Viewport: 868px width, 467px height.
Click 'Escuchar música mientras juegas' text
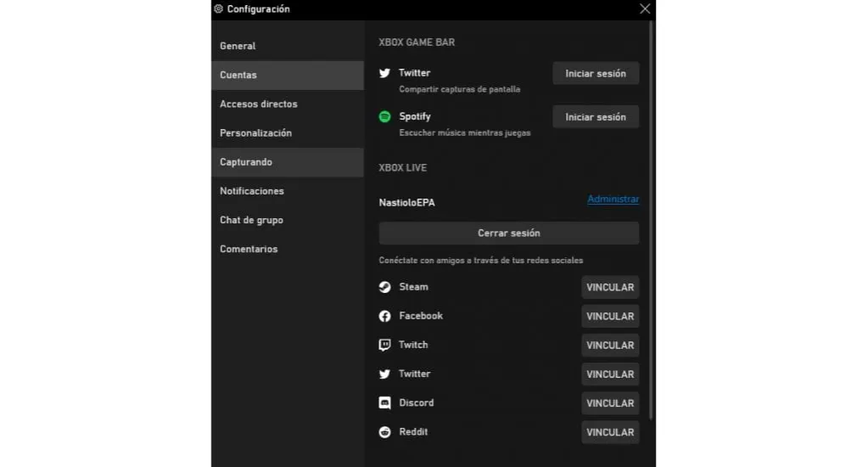465,133
